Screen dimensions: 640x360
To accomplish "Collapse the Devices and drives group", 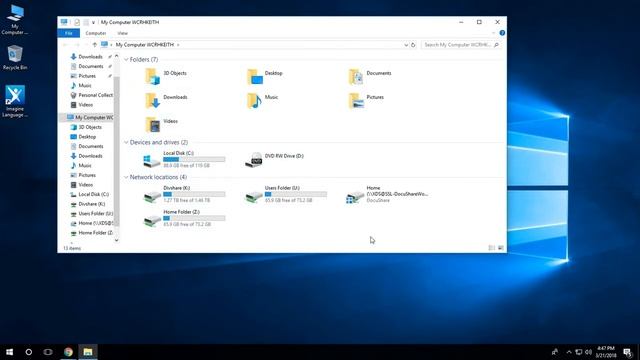I will [x=126, y=142].
